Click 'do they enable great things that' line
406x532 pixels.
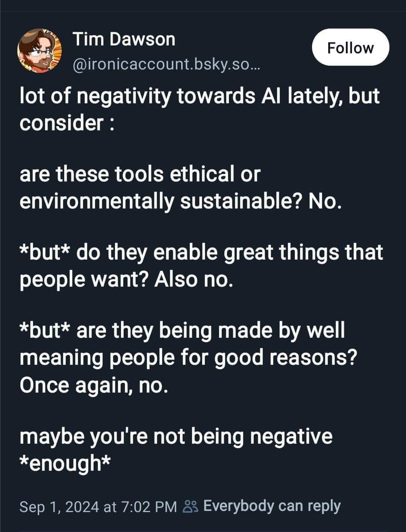[229, 253]
